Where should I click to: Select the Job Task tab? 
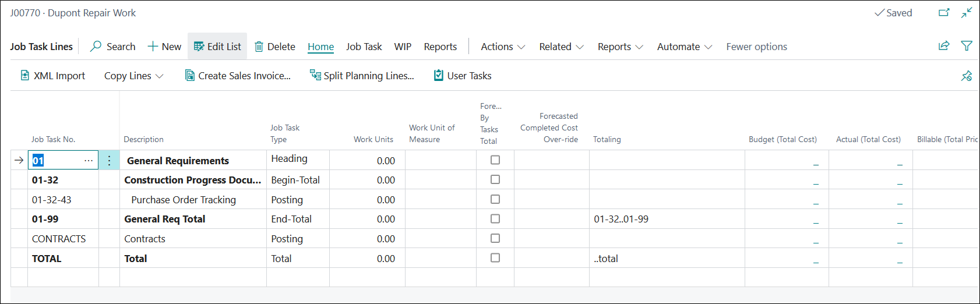tap(364, 47)
